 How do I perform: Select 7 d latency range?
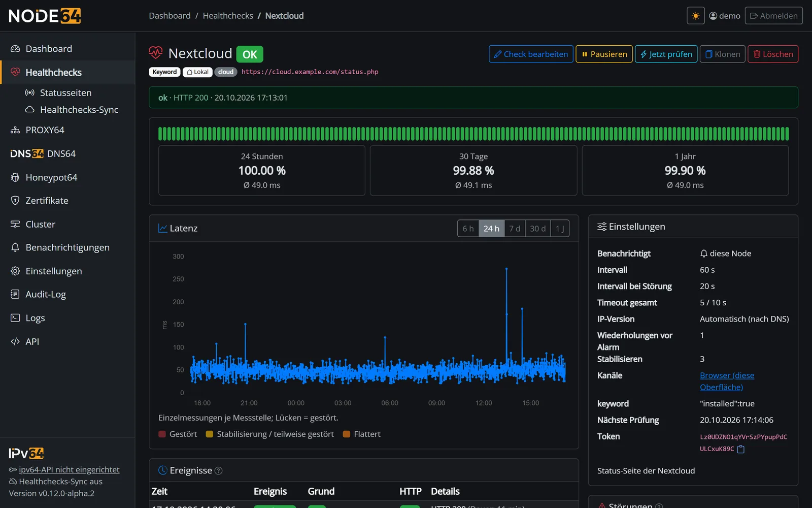[515, 229]
